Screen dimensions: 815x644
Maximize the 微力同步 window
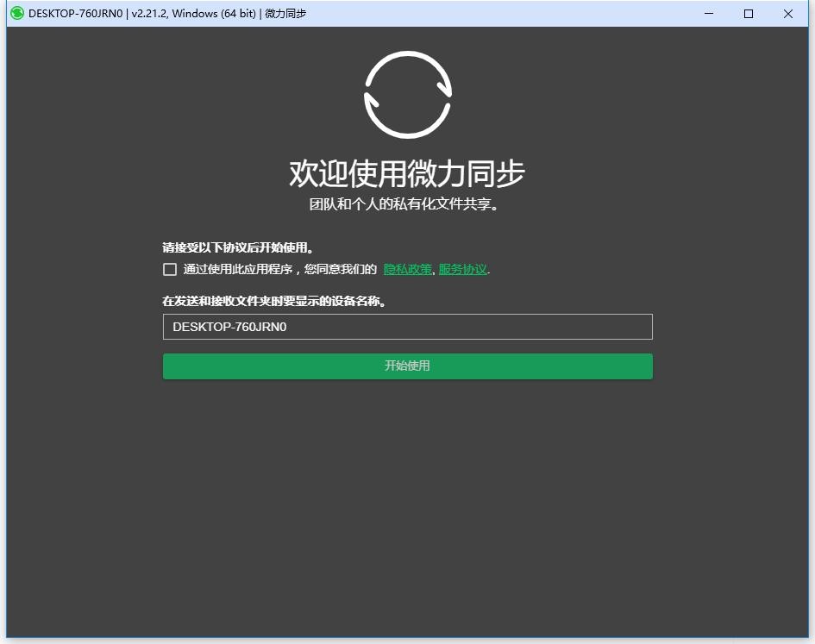tap(749, 14)
